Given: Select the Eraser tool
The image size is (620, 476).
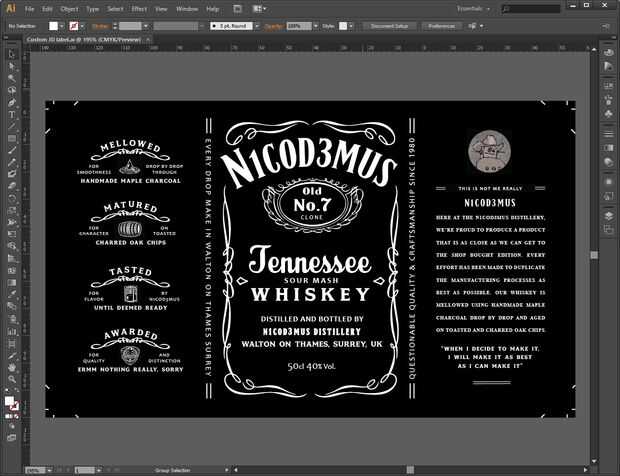Looking at the screenshot, I should 12,186.
